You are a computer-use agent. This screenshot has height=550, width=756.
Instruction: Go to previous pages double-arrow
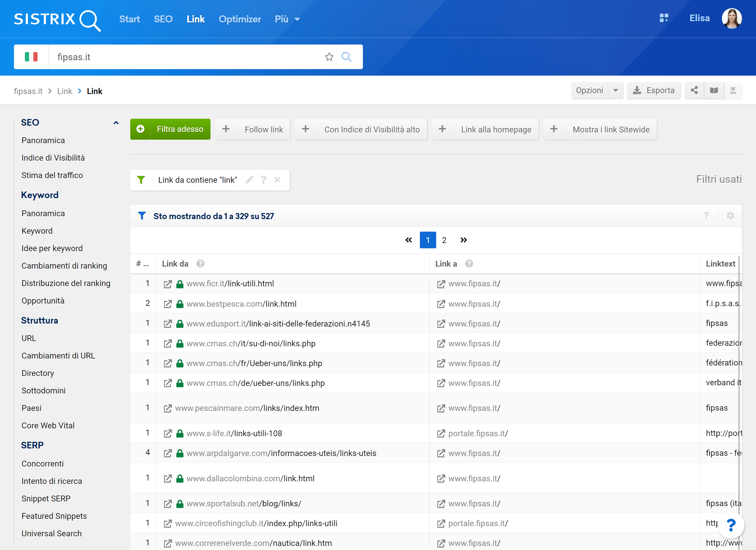408,240
